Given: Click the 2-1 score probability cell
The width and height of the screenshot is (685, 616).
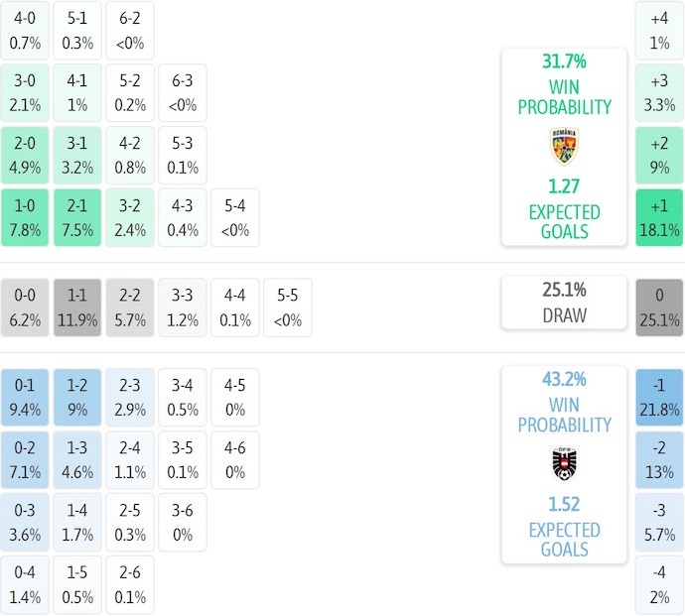Looking at the screenshot, I should [77, 218].
